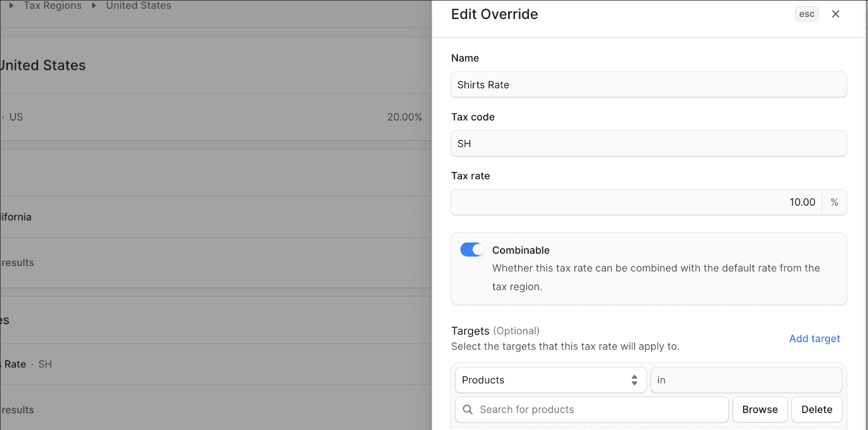Viewport: 868px width, 430px height.
Task: Edit the Tax rate field showing 10.00
Action: (x=636, y=202)
